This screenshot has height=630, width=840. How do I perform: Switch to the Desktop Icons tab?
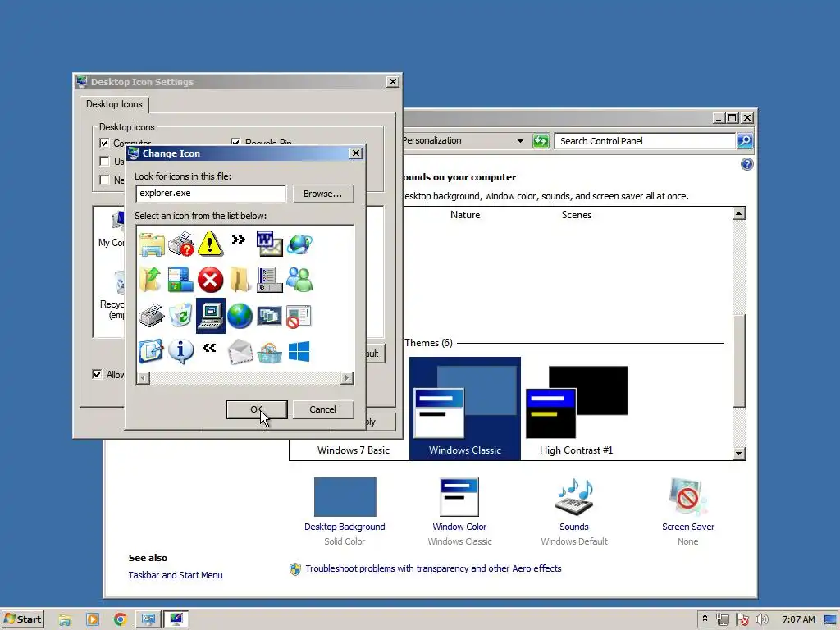tap(114, 104)
